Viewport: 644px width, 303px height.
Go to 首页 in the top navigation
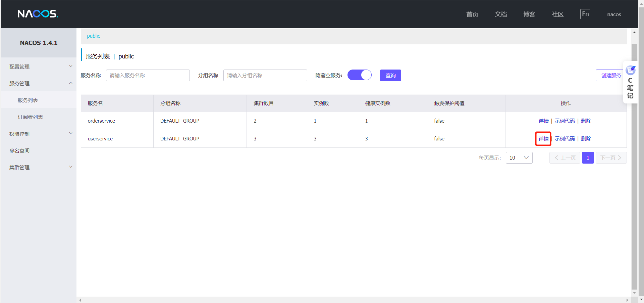[x=472, y=14]
